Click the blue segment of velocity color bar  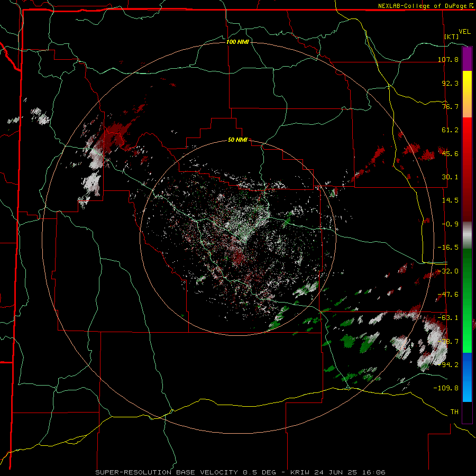[467, 377]
